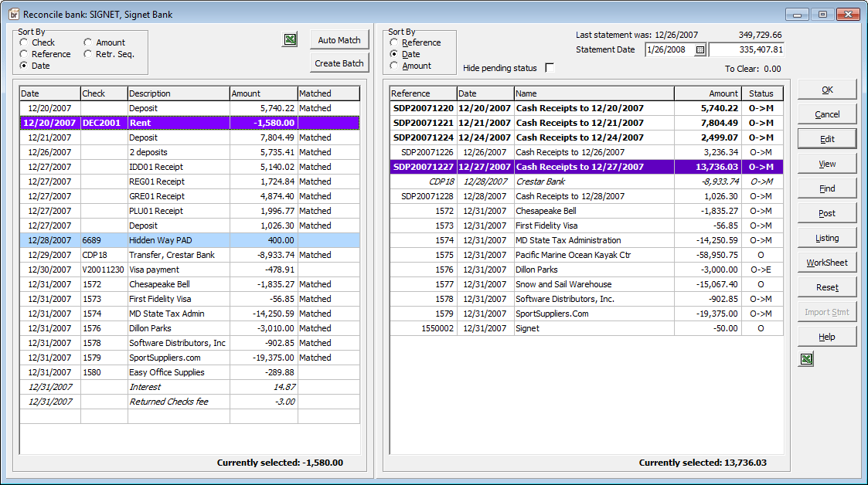Click the Auto Match button
The image size is (868, 485).
pos(339,39)
